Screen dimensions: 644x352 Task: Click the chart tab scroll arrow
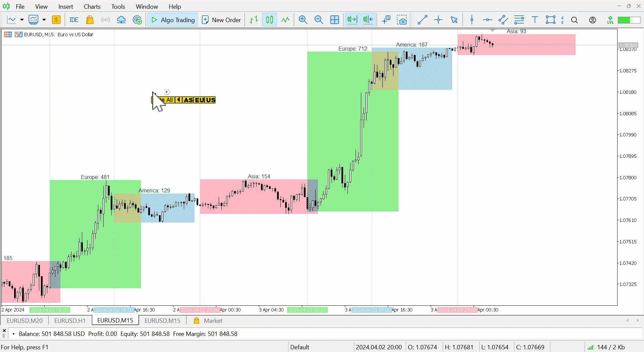tap(628, 320)
